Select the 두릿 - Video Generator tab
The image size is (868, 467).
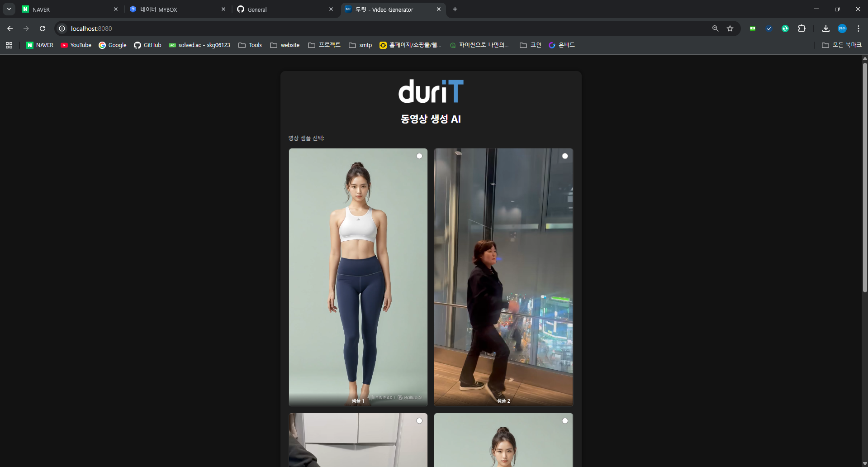(x=393, y=9)
